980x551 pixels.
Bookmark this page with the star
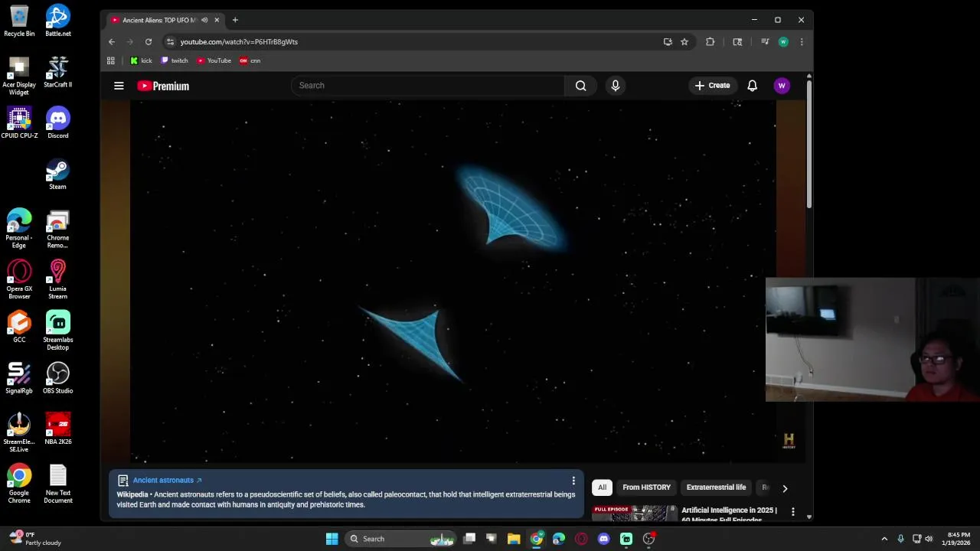pos(684,42)
